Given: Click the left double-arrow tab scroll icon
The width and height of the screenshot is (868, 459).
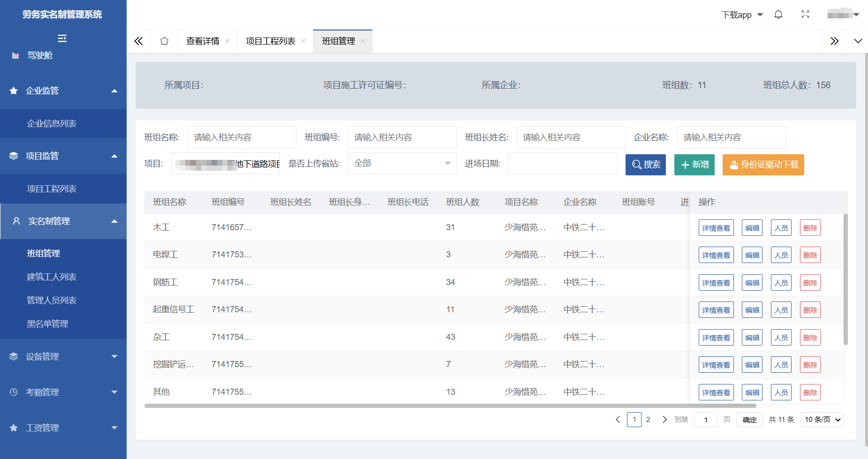Looking at the screenshot, I should click(x=138, y=41).
